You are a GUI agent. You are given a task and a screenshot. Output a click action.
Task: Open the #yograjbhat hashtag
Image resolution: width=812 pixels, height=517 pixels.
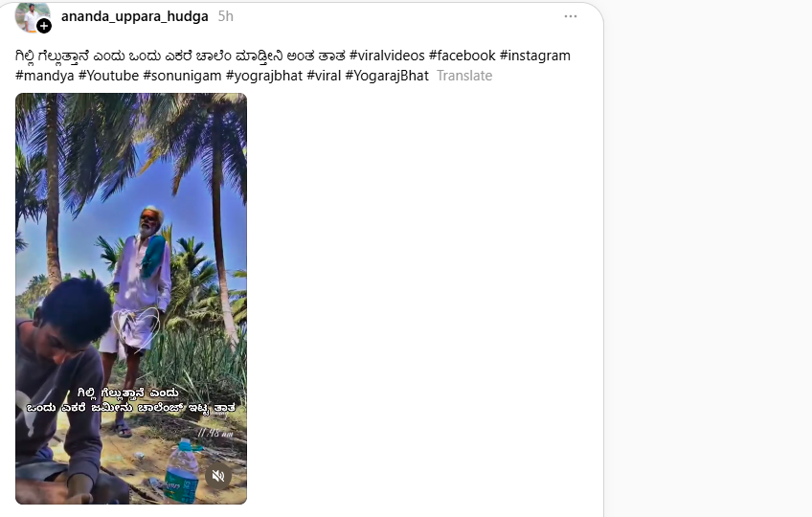tap(264, 76)
